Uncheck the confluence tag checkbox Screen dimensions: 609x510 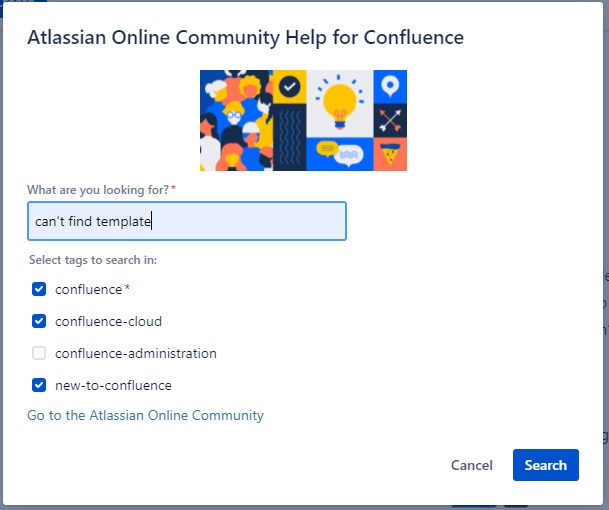(39, 289)
